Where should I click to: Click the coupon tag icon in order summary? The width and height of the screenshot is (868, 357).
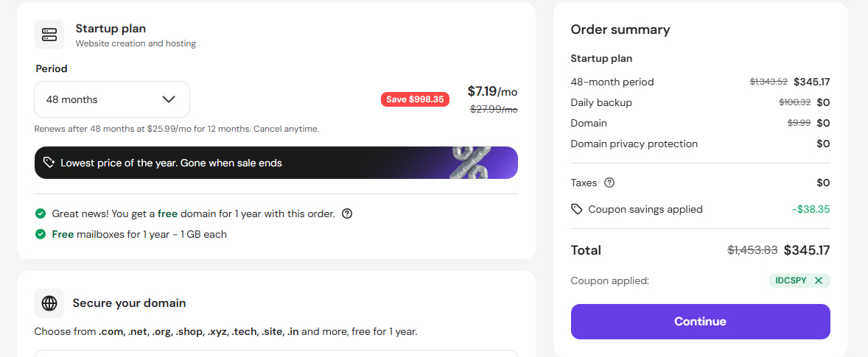click(x=577, y=210)
